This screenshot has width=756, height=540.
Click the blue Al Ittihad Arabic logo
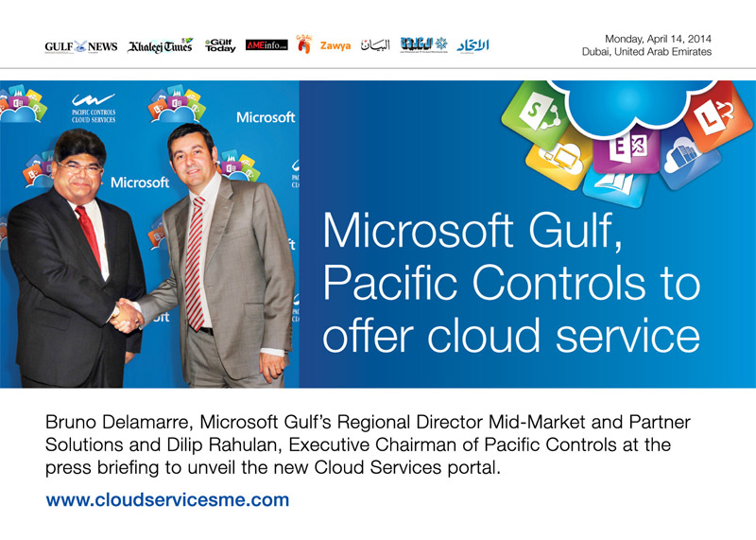472,45
